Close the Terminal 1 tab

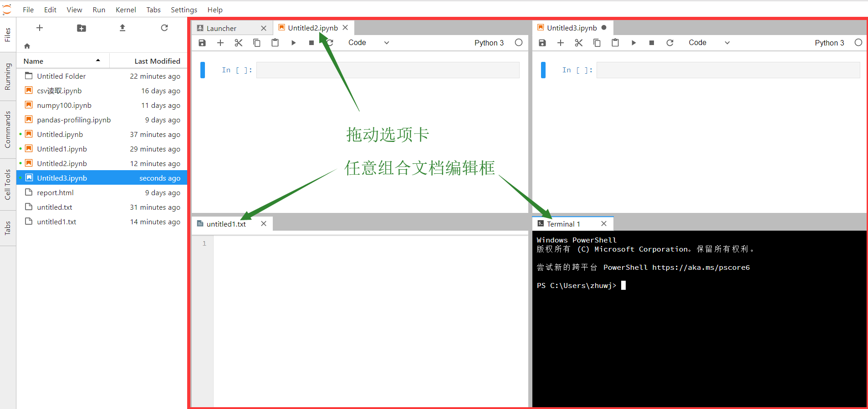coord(604,224)
